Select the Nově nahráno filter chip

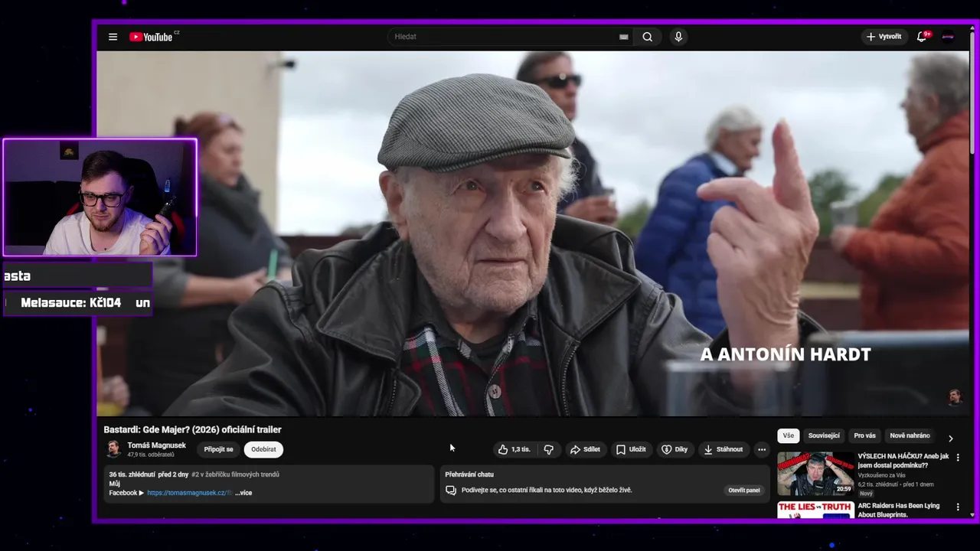click(x=910, y=435)
